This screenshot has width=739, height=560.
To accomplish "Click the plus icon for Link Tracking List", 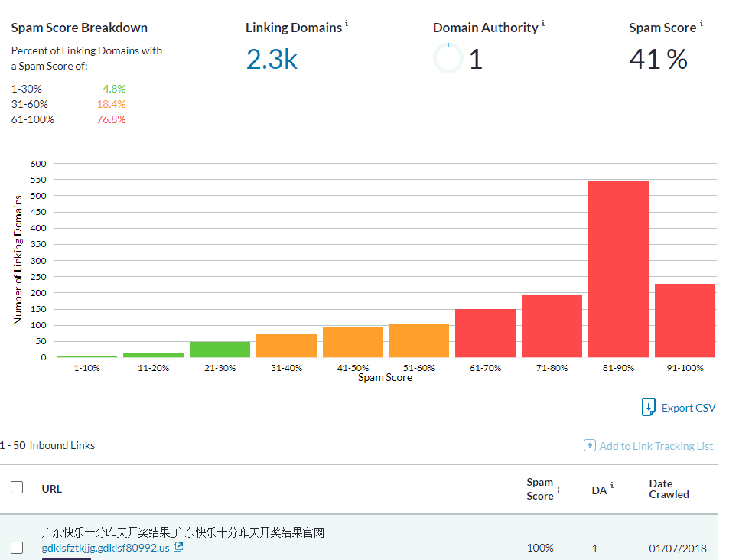I will pos(589,445).
